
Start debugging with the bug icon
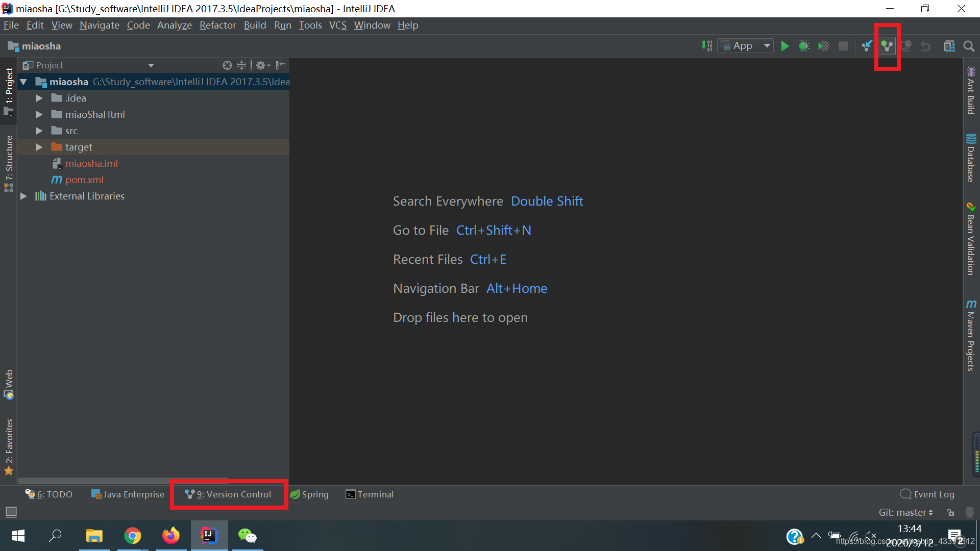click(804, 46)
